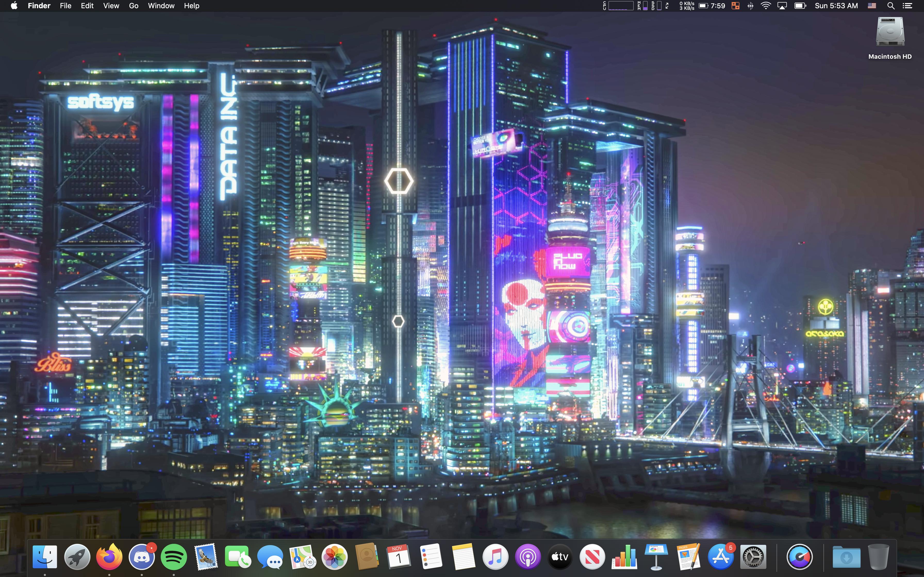Open the US flag input source menu
924x577 pixels.
[872, 6]
